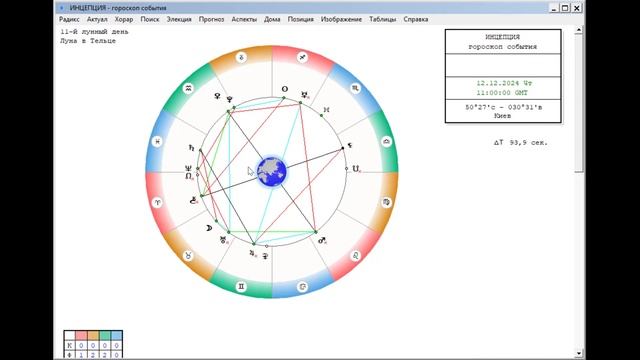Select the South Node glyph in the chart
640x360 pixels.
[x=356, y=169]
